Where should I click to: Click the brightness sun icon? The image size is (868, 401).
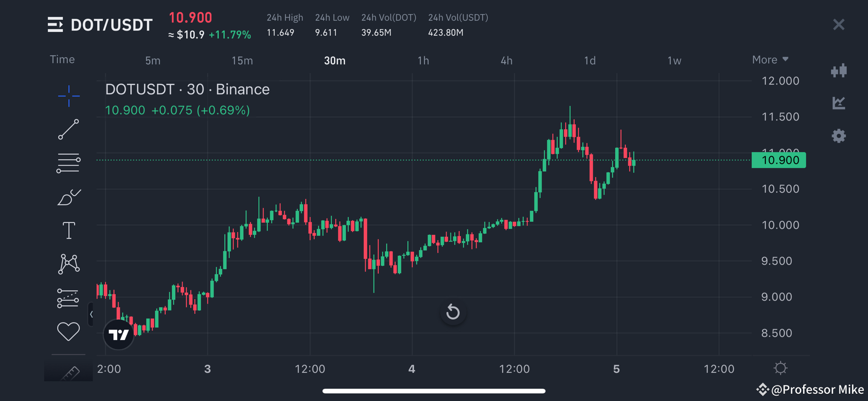pyautogui.click(x=780, y=368)
